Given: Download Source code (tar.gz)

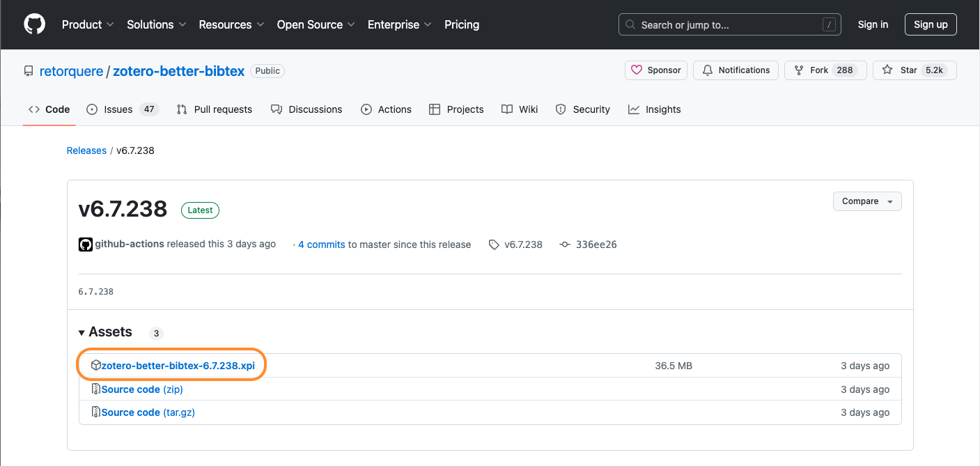Looking at the screenshot, I should tap(148, 412).
